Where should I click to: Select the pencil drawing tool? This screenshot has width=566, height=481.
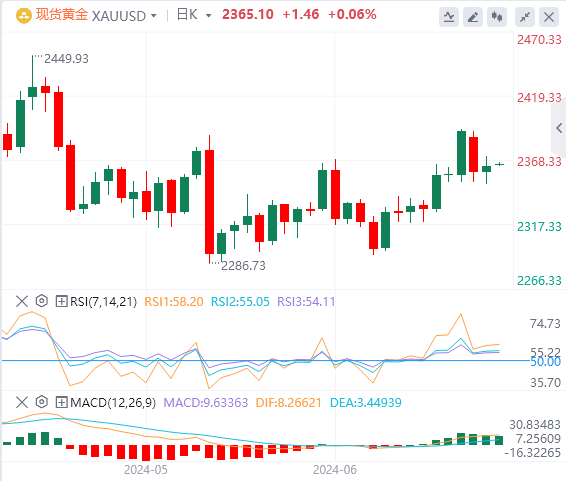point(473,17)
